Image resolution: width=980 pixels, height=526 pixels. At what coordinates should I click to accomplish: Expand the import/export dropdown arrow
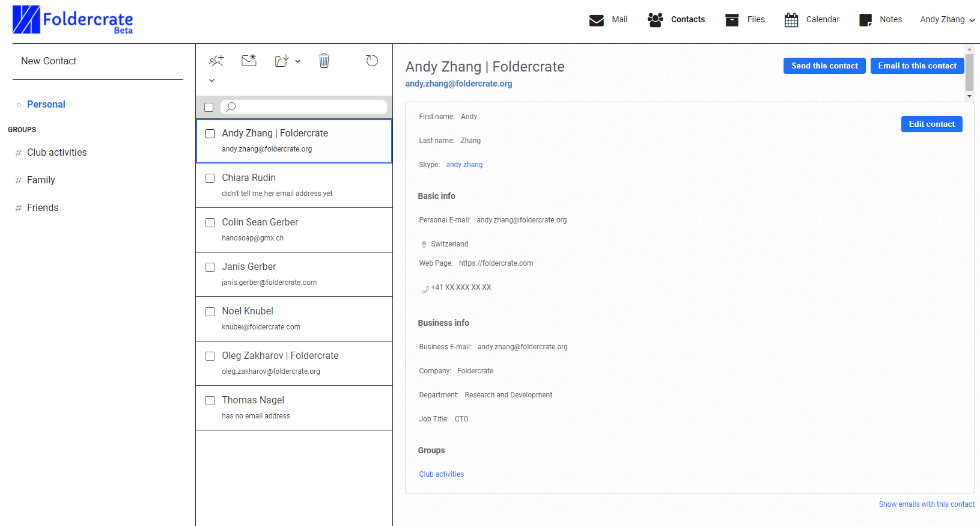(x=297, y=61)
